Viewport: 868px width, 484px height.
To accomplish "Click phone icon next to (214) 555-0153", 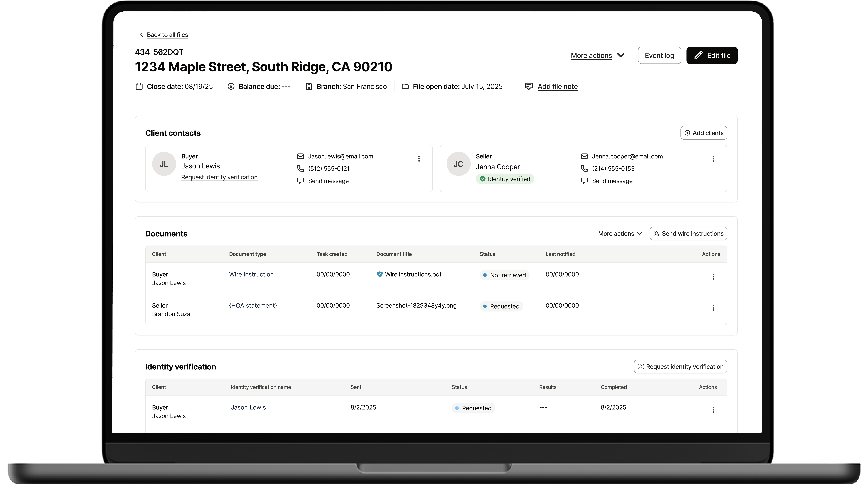I will point(584,168).
